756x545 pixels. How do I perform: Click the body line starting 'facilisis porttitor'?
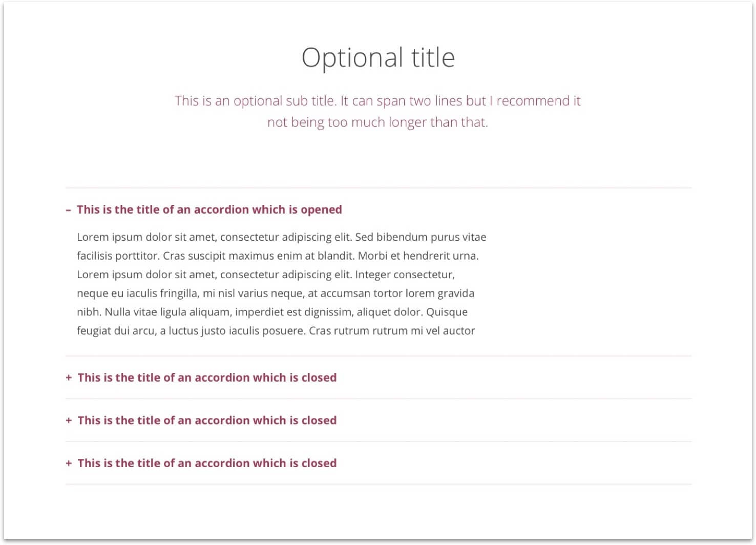point(278,256)
